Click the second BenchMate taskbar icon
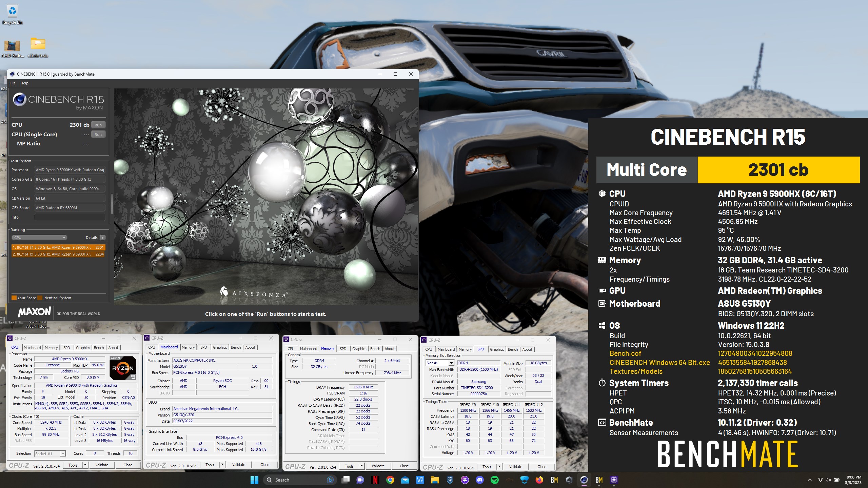 click(x=599, y=480)
